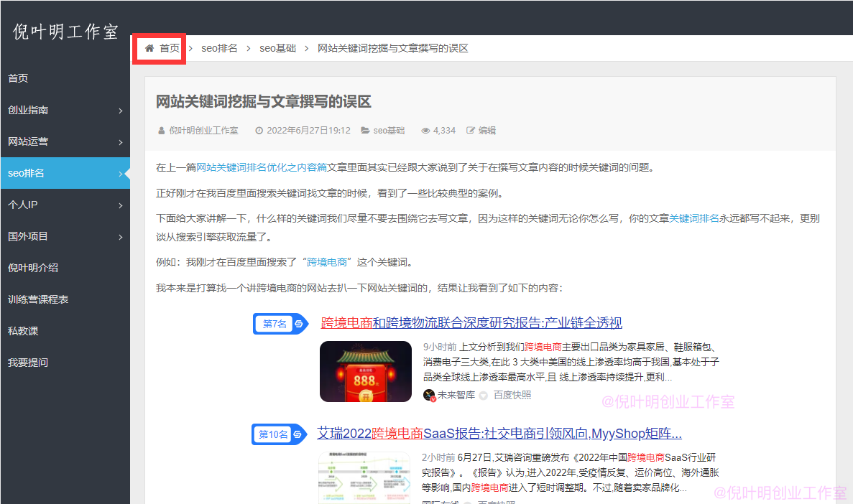Expand the 创业指南 submenu arrow
This screenshot has width=853, height=504.
click(x=121, y=111)
